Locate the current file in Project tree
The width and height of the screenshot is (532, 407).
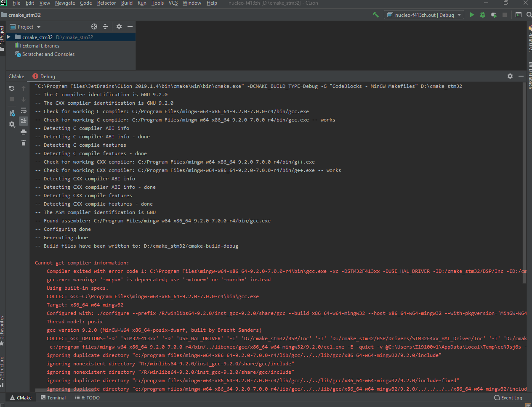coord(94,26)
